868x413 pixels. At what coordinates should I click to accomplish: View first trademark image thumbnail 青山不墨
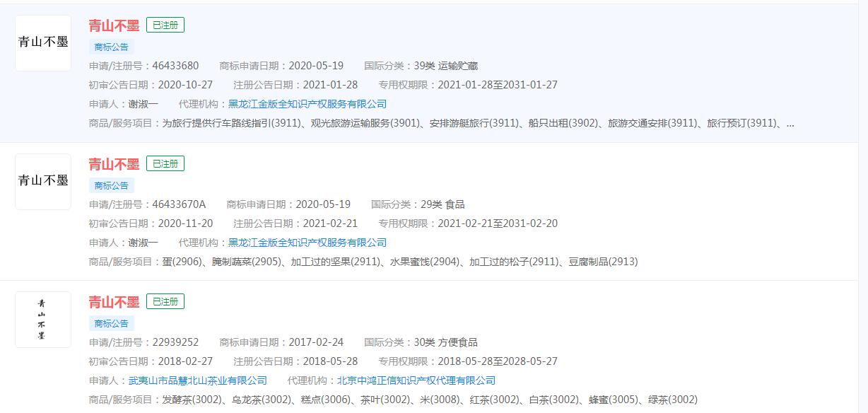[42, 41]
